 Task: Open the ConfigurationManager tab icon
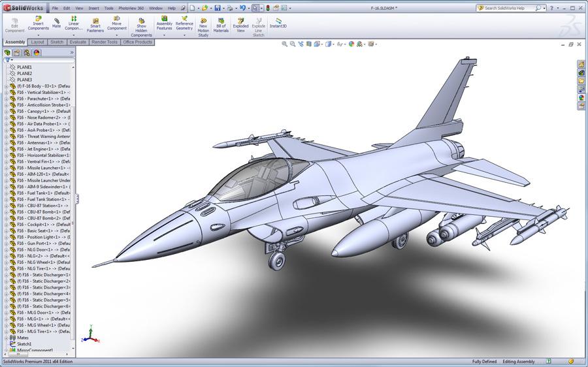(x=27, y=53)
